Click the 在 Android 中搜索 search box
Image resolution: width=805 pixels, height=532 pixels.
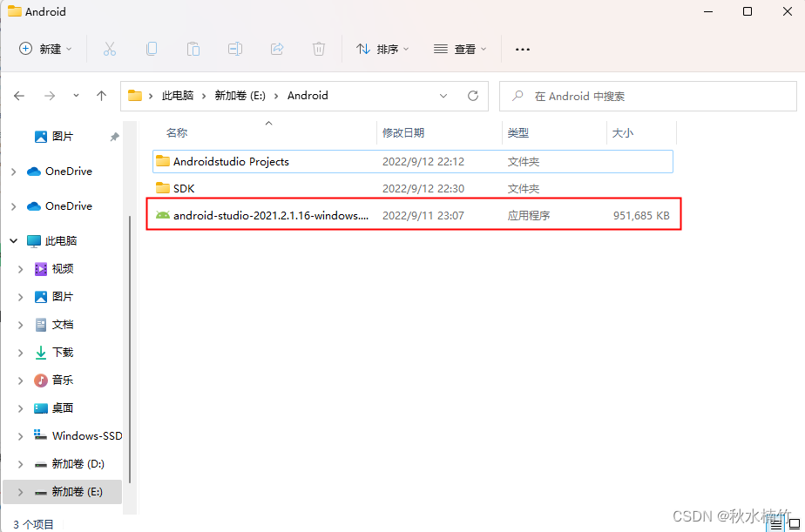(x=648, y=96)
